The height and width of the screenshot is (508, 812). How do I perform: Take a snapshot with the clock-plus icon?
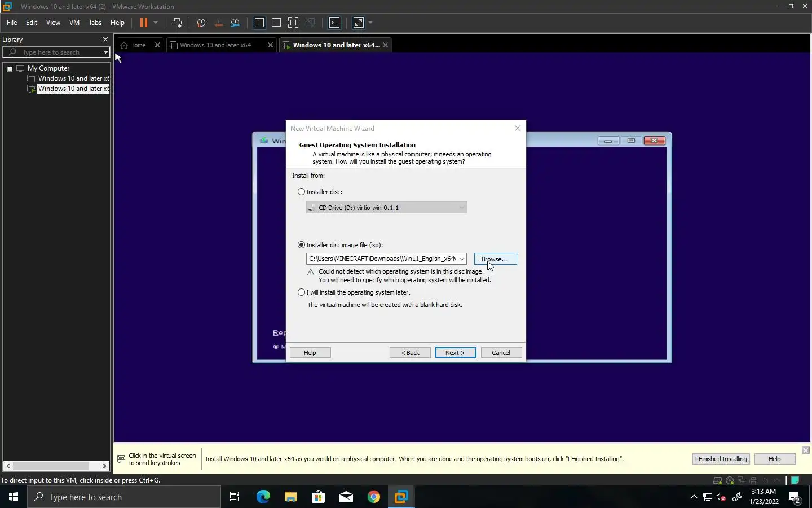(201, 23)
